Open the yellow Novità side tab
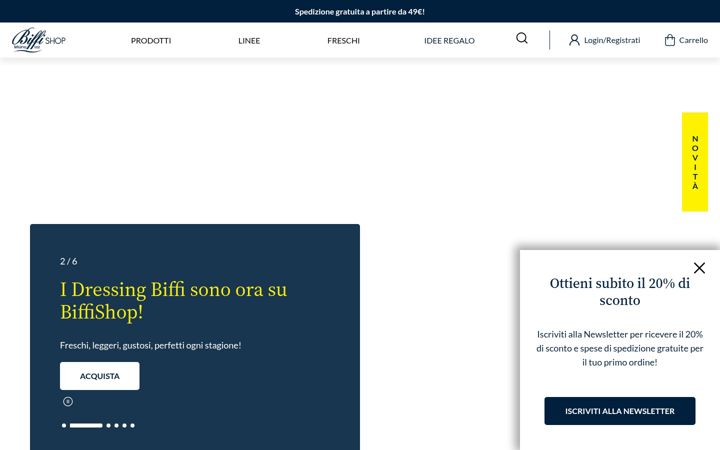This screenshot has width=720, height=450. coord(695,162)
